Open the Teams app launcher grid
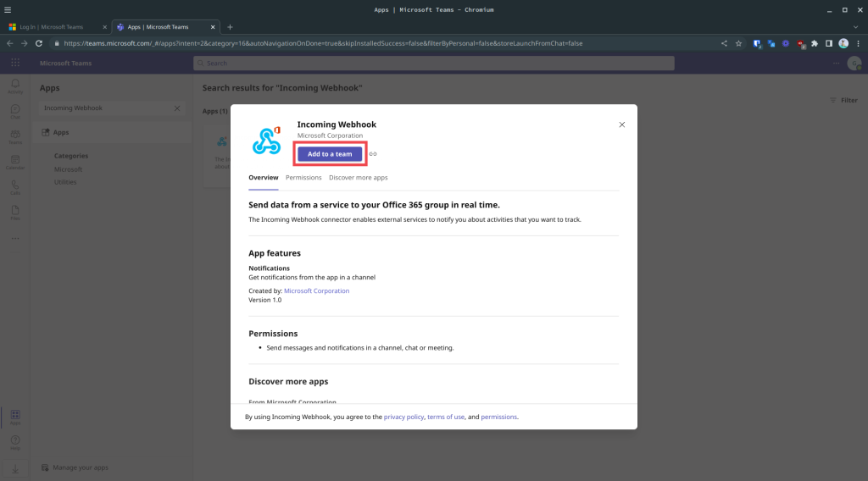 point(15,63)
